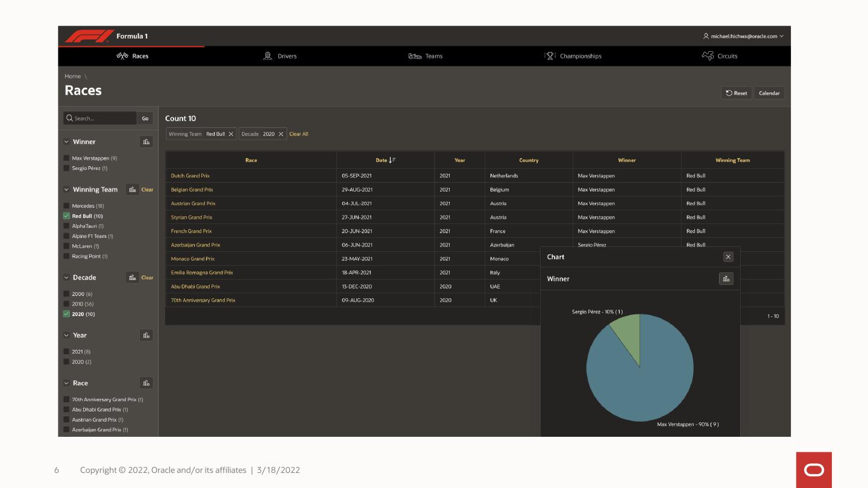Switch to the Drivers tab

pos(281,56)
